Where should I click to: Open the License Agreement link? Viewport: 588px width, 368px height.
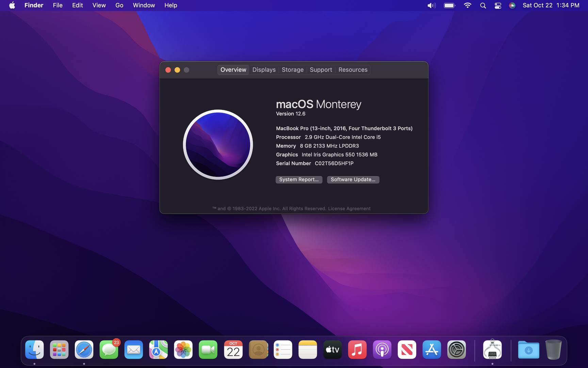[x=349, y=209]
